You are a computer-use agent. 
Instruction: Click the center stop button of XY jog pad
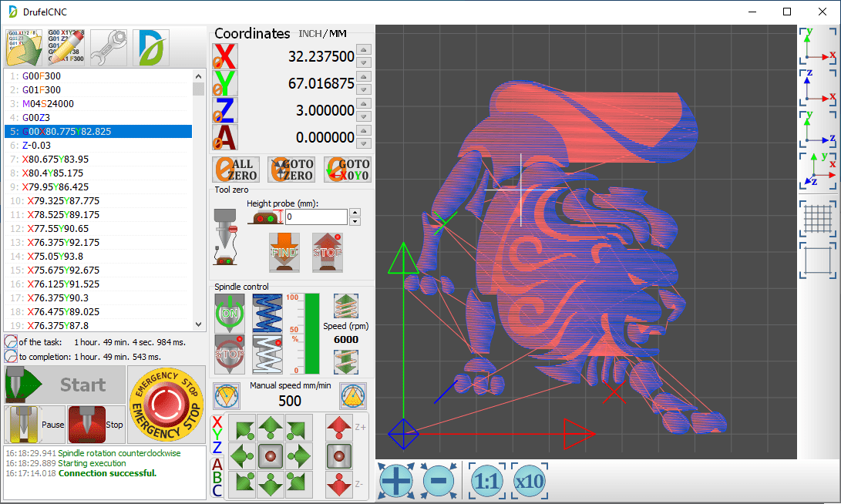271,456
